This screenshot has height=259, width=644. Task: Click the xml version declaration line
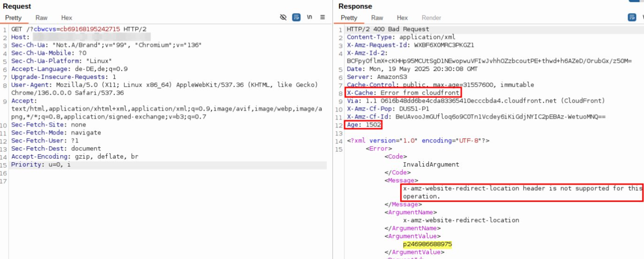coord(418,141)
